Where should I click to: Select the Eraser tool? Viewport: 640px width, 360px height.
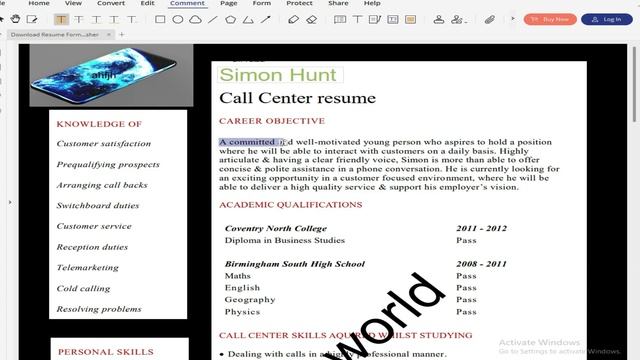click(311, 19)
